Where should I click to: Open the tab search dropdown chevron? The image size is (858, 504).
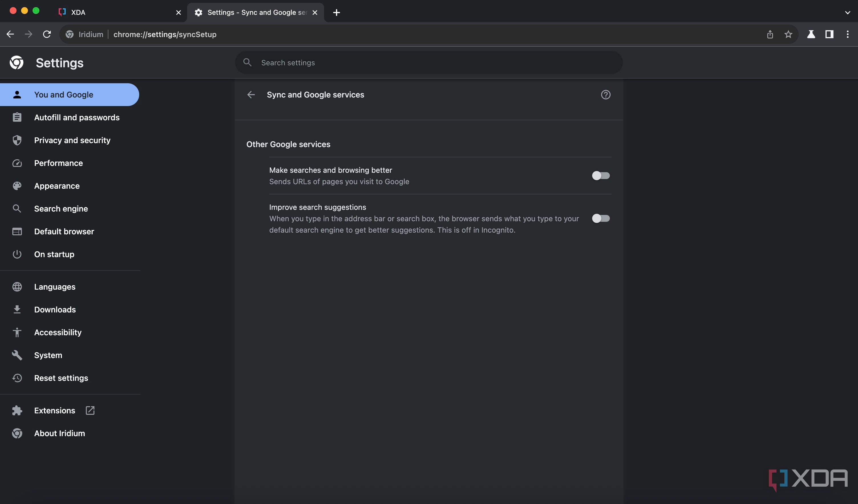(x=847, y=13)
